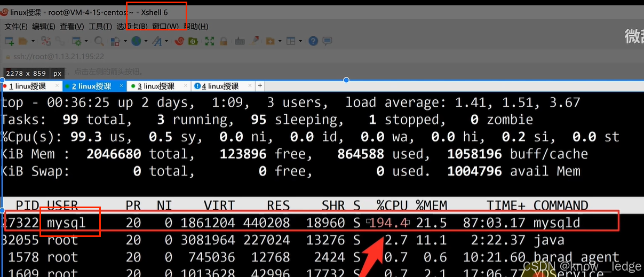This screenshot has height=277, width=644.
Task: Open the 选项卡(B) menu
Action: 132,26
